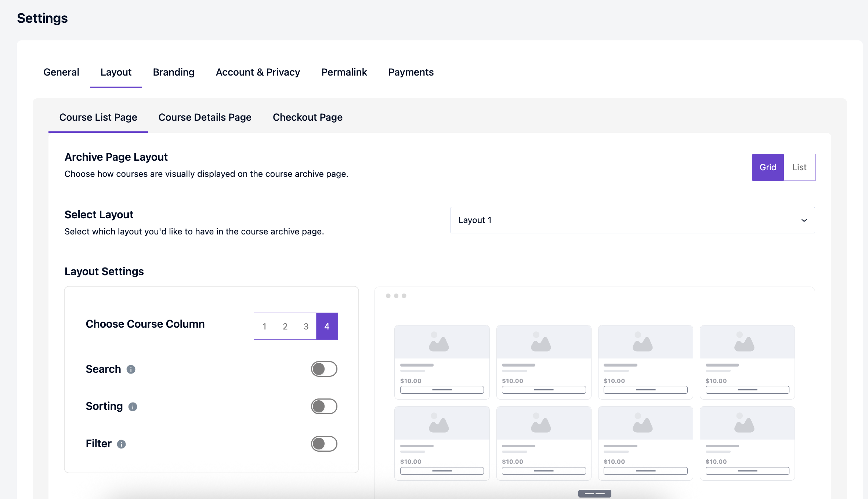Switch to the Course Details Page tab
This screenshot has height=499, width=868.
[x=205, y=117]
